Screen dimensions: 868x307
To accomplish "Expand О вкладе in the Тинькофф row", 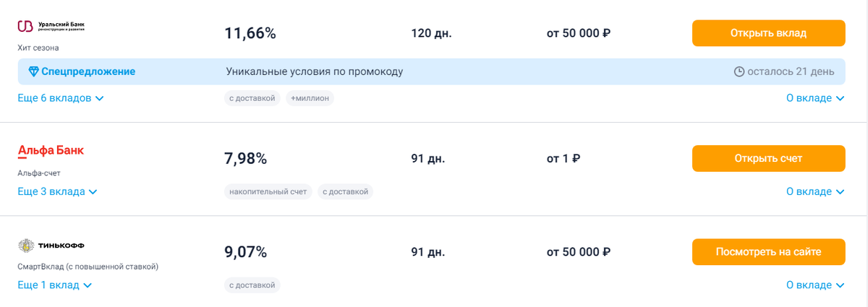I will click(x=815, y=285).
